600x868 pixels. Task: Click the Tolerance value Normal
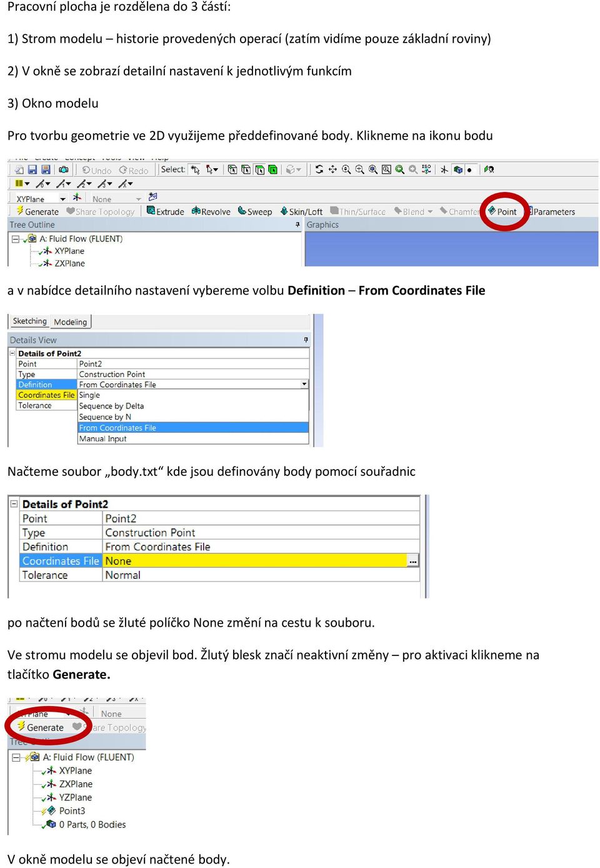261,575
